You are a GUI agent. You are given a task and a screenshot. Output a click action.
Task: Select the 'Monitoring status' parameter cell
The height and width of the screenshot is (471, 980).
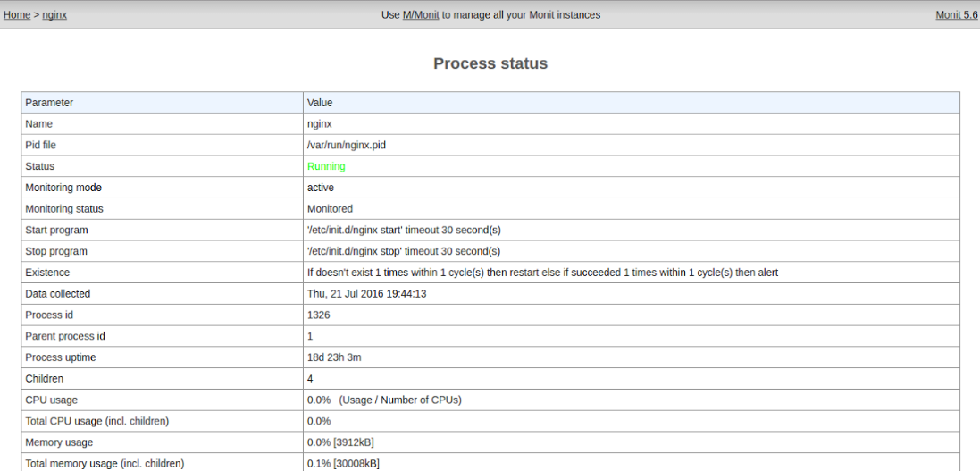pyautogui.click(x=163, y=209)
